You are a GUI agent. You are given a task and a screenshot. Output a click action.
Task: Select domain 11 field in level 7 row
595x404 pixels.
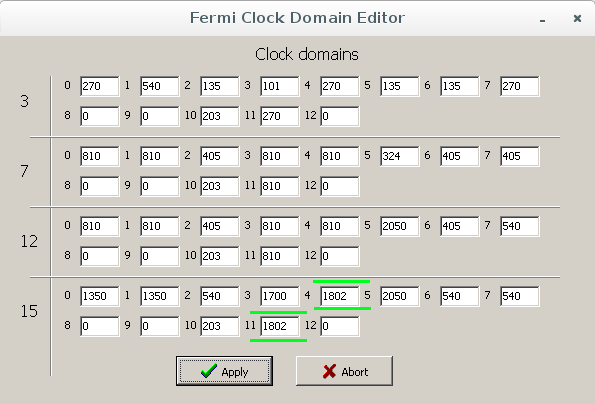click(280, 186)
